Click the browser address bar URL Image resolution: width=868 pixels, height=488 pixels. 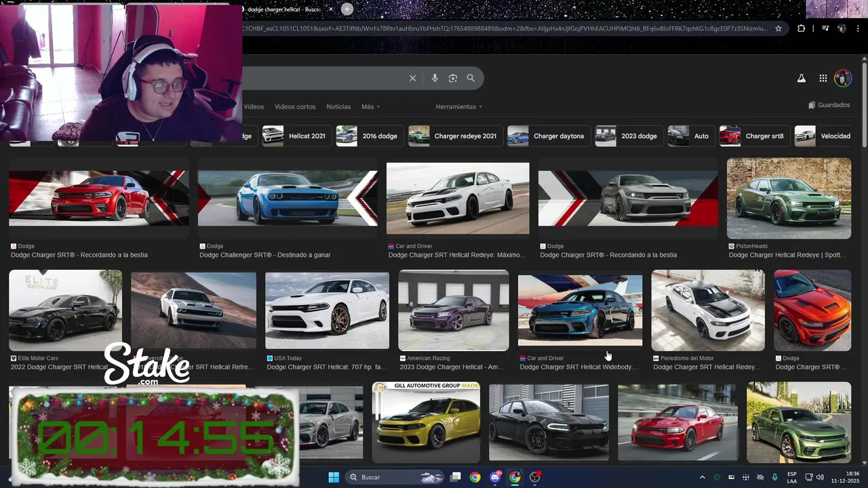(x=505, y=28)
